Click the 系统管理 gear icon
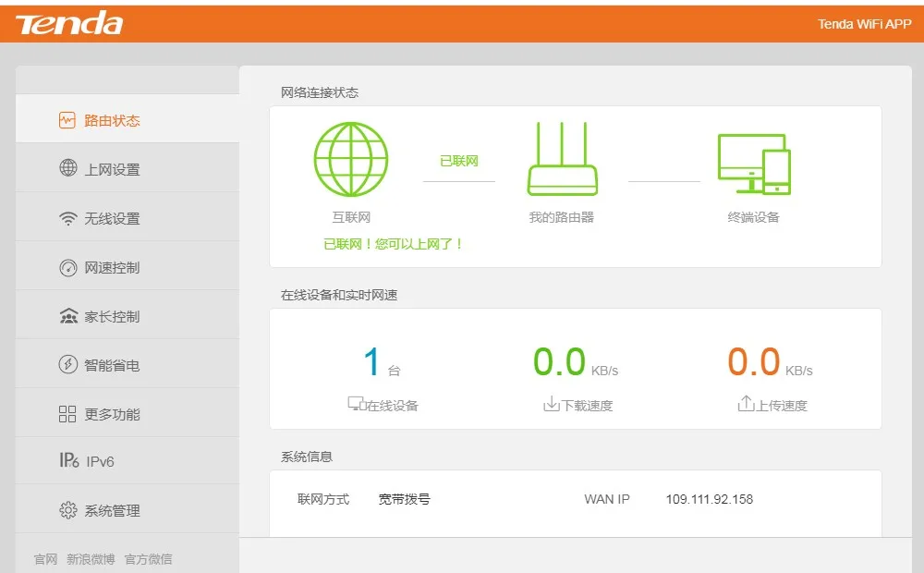Image resolution: width=924 pixels, height=573 pixels. tap(68, 510)
